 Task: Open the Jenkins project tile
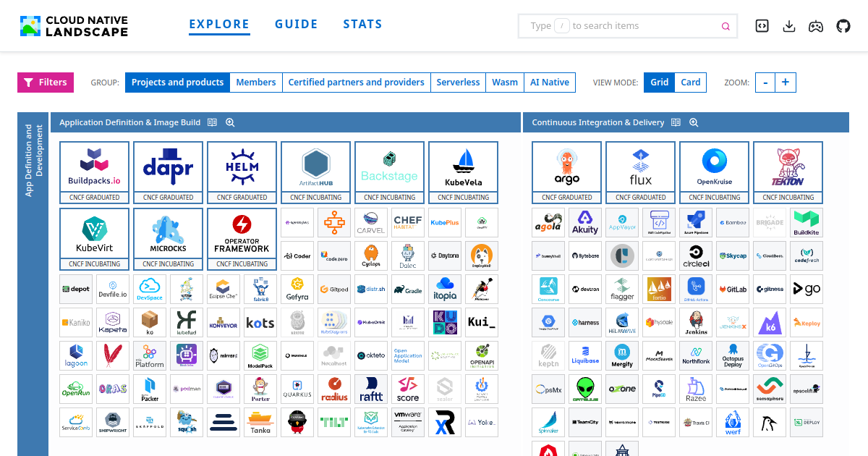(x=696, y=321)
